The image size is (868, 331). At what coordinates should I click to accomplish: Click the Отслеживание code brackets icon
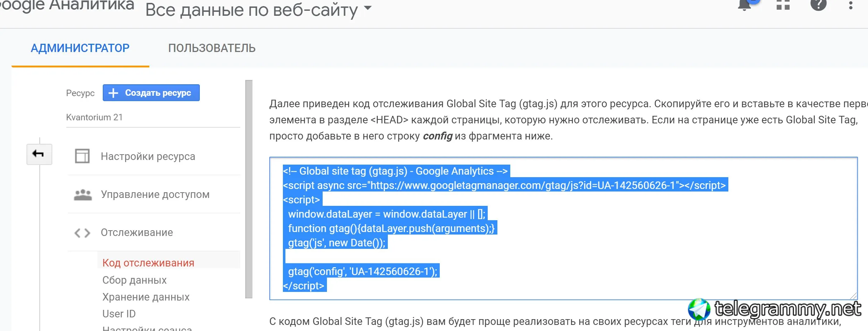82,233
